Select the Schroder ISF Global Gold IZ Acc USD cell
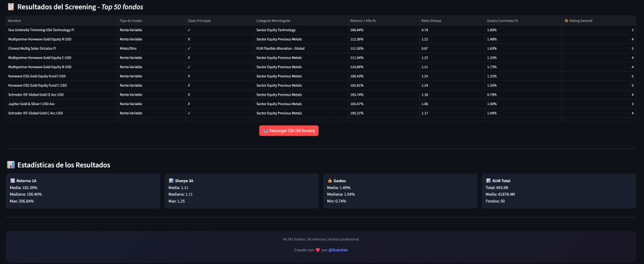The height and width of the screenshot is (264, 644). [62, 95]
